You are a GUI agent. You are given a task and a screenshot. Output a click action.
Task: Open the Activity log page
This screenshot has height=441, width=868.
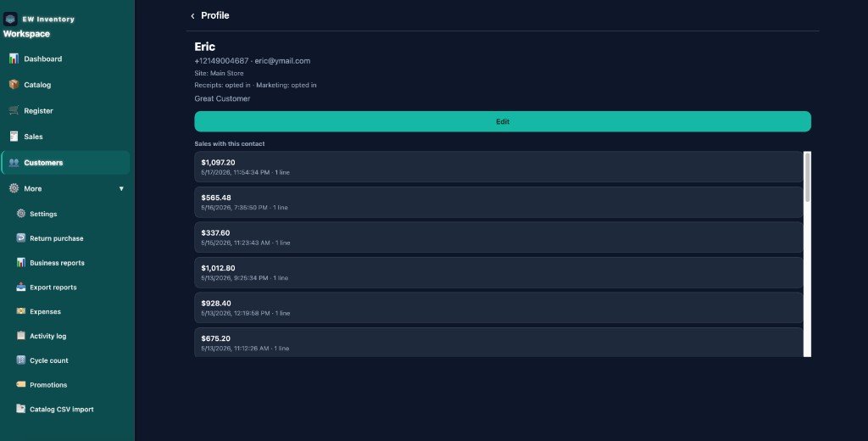(x=70, y=336)
